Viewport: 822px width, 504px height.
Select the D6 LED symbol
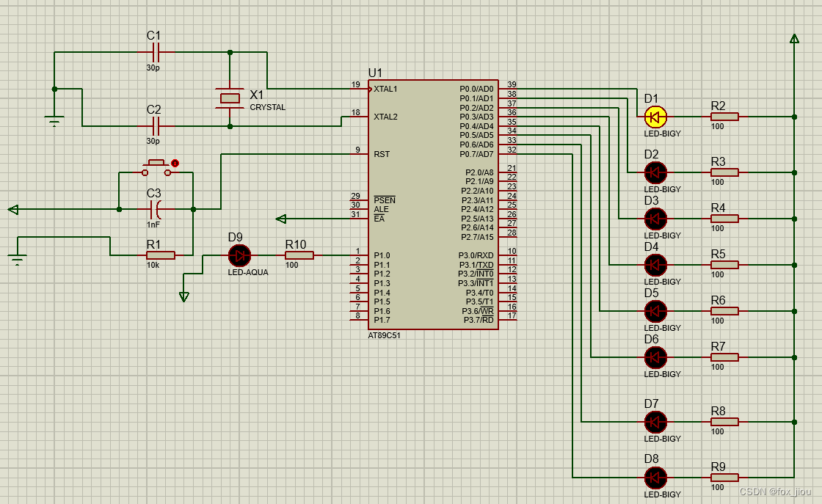[655, 357]
